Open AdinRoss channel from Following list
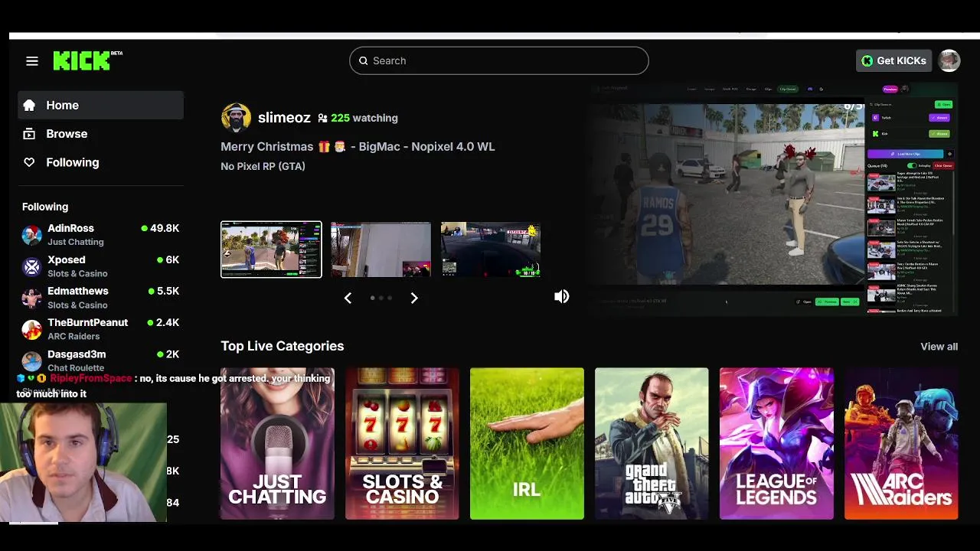The height and width of the screenshot is (551, 980). click(101, 234)
